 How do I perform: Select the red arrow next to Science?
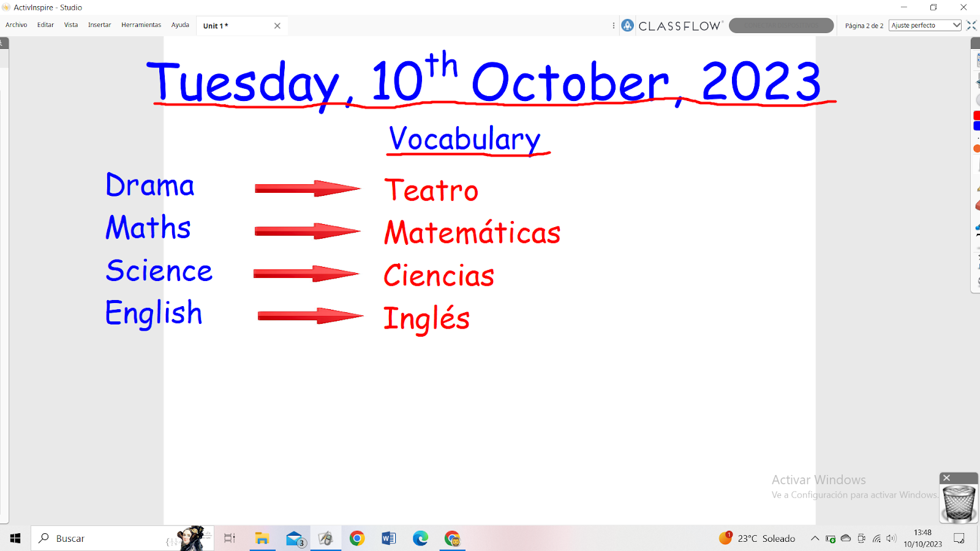coord(306,274)
